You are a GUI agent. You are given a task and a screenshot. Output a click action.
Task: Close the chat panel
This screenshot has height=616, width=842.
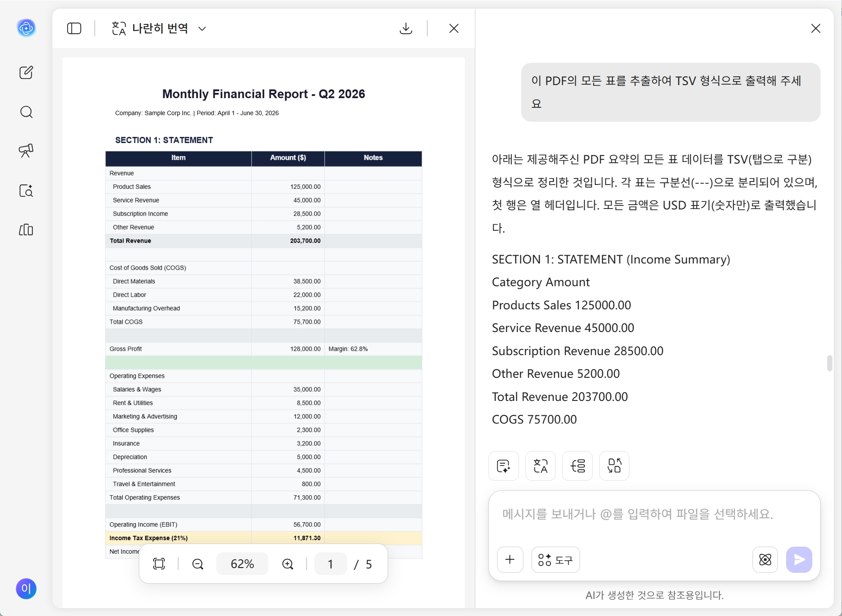pyautogui.click(x=815, y=28)
